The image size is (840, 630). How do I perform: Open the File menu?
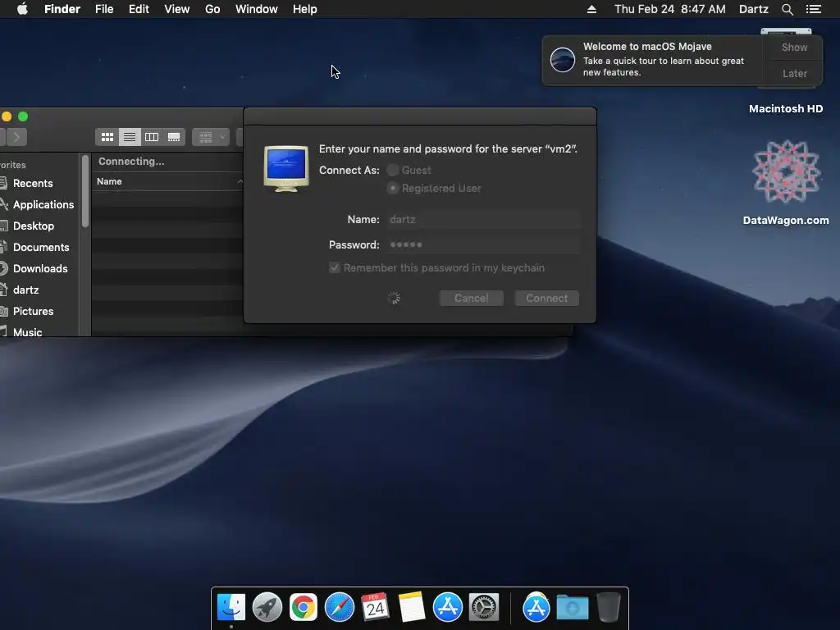click(x=104, y=9)
